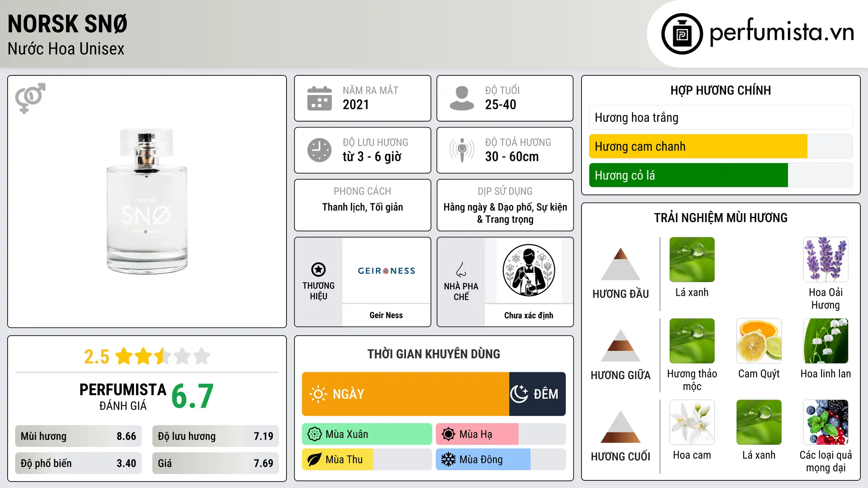868x488 pixels.
Task: Click the age range 25-40
Action: [501, 105]
